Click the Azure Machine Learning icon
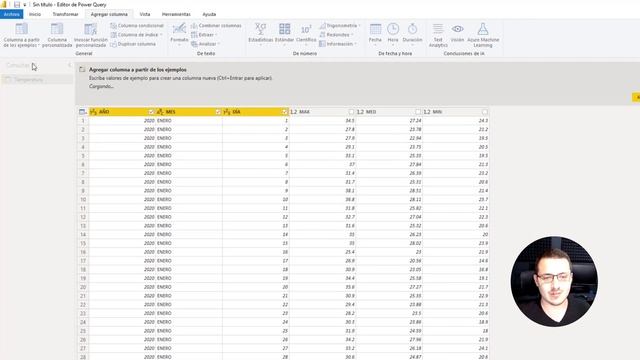Image resolution: width=640 pixels, height=360 pixels. point(483,29)
